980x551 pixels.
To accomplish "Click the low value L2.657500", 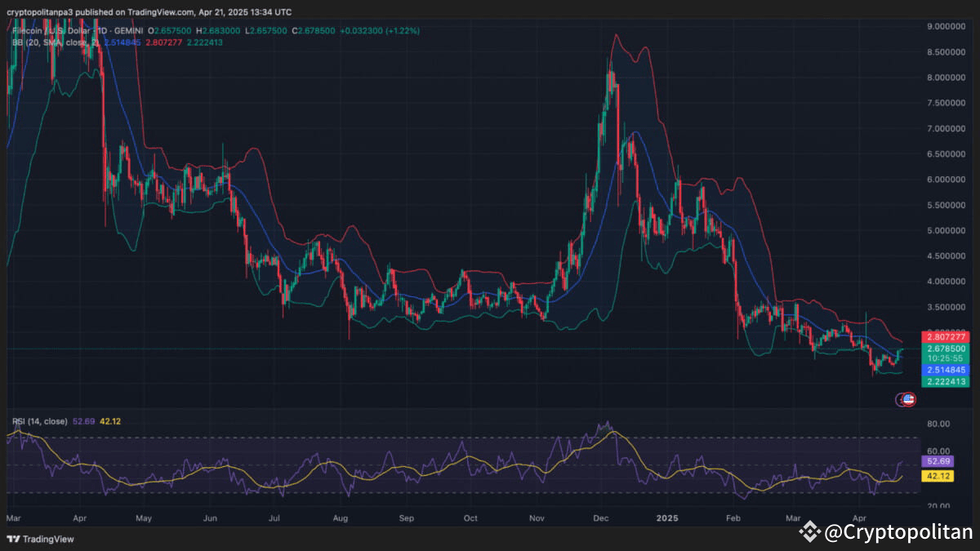I will click(265, 30).
